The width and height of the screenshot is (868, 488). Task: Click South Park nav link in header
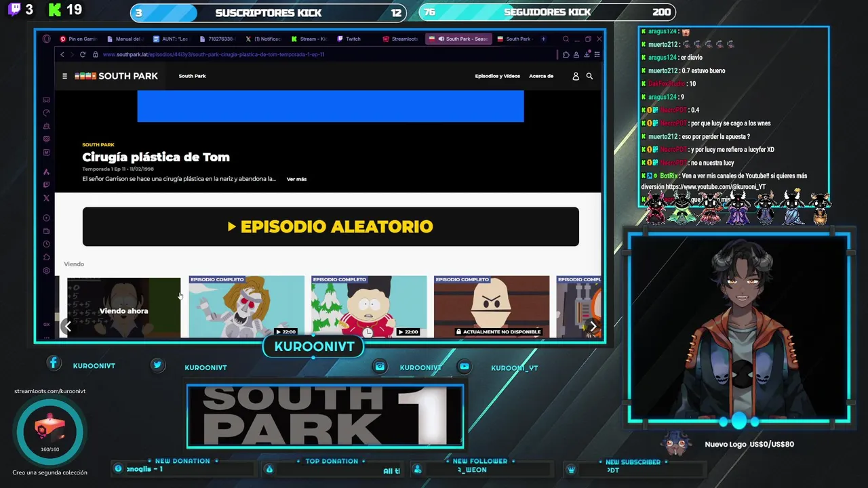[x=192, y=76]
